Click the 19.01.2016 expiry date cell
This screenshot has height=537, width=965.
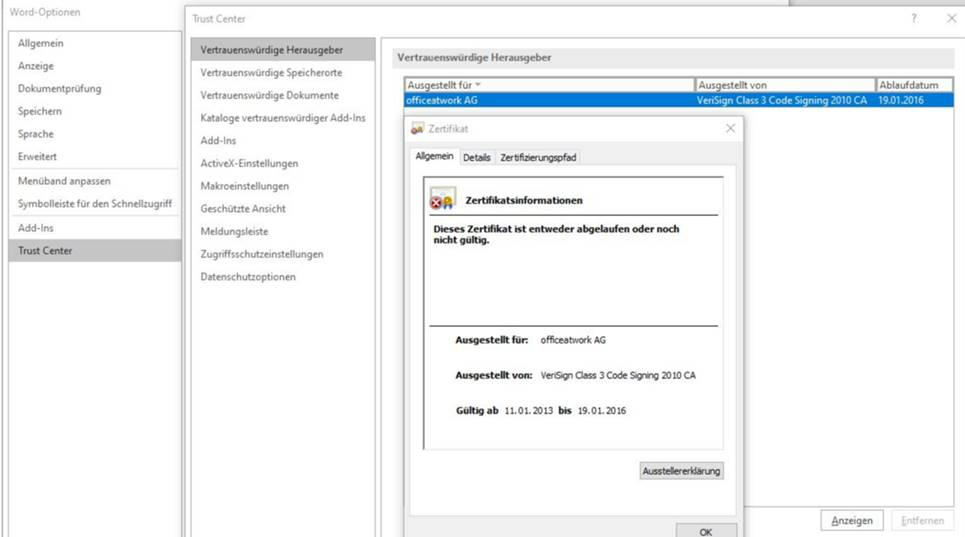point(900,100)
